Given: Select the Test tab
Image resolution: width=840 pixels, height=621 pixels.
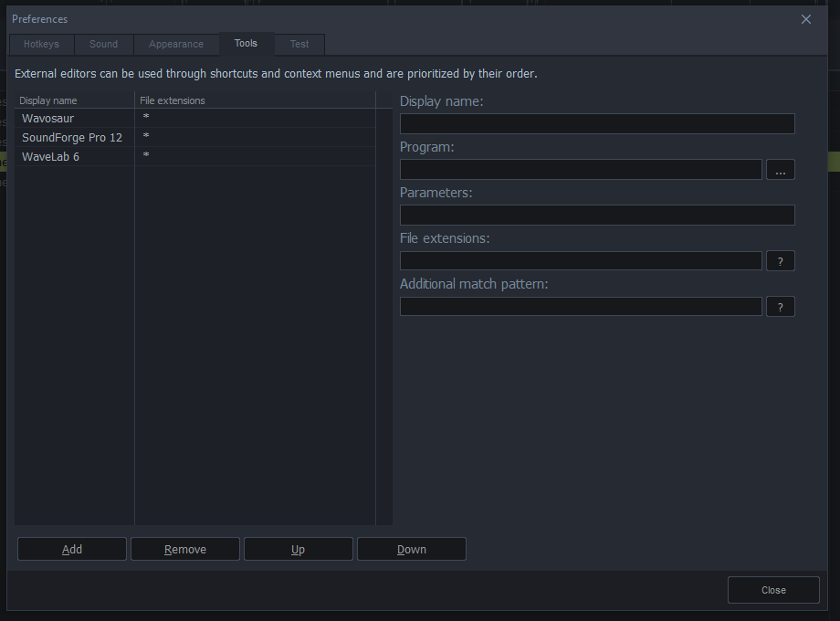Looking at the screenshot, I should 299,44.
